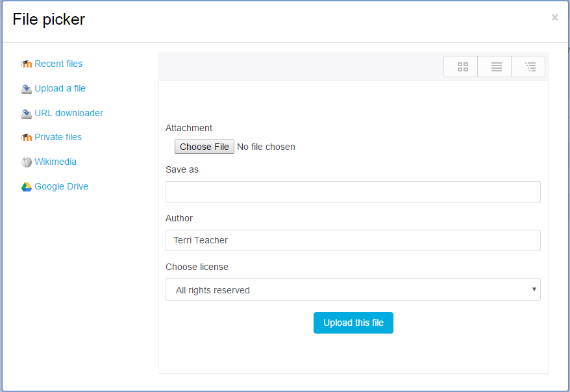Viewport: 570px width, 392px height.
Task: Click the Moodle icon beside Recent files
Action: coord(26,64)
